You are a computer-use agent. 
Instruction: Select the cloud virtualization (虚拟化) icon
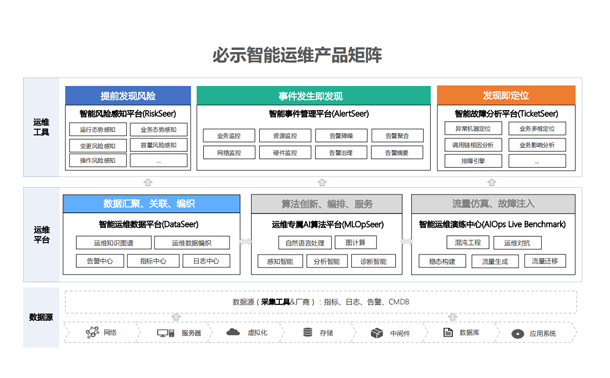point(233,332)
